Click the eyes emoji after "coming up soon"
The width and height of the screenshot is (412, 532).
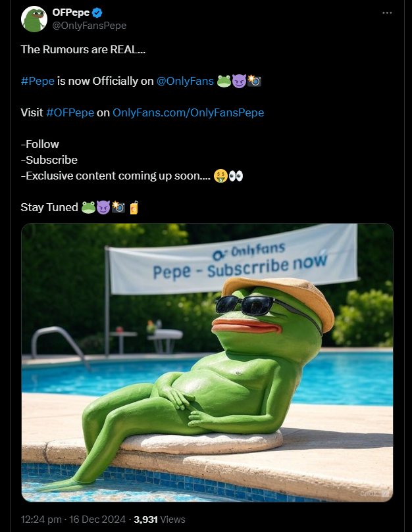click(238, 176)
